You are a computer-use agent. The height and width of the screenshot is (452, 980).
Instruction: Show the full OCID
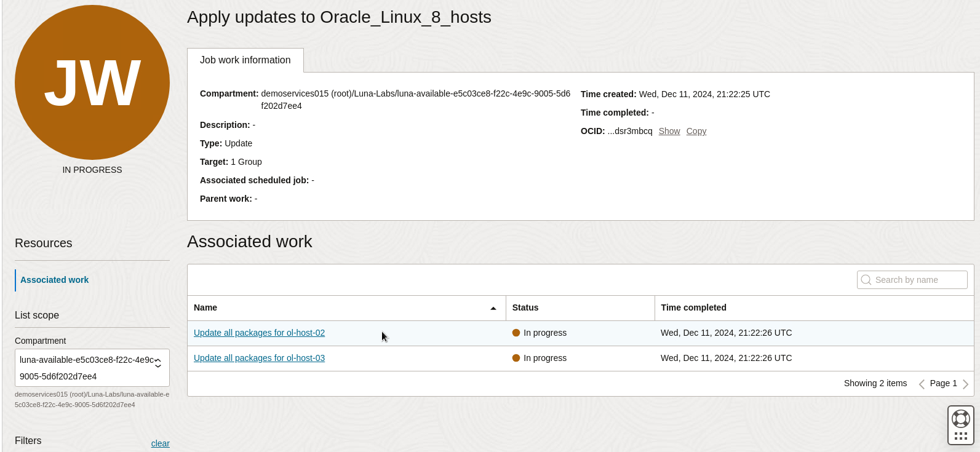(669, 131)
